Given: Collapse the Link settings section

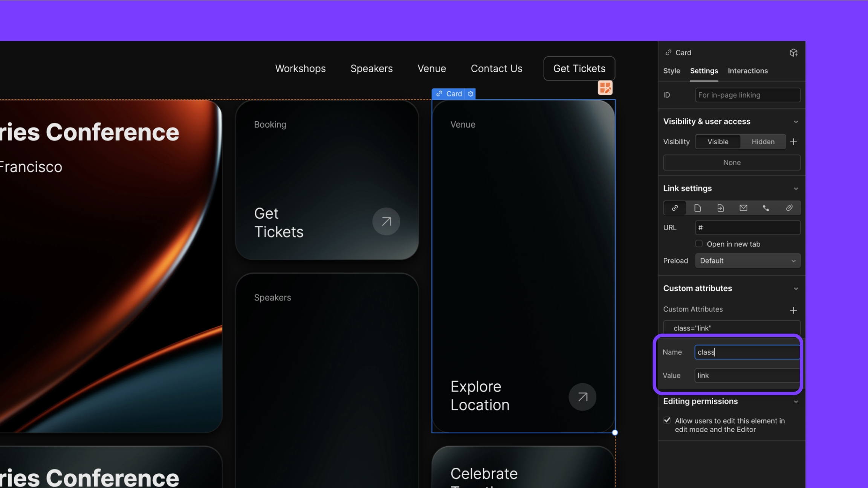Looking at the screenshot, I should pyautogui.click(x=796, y=189).
